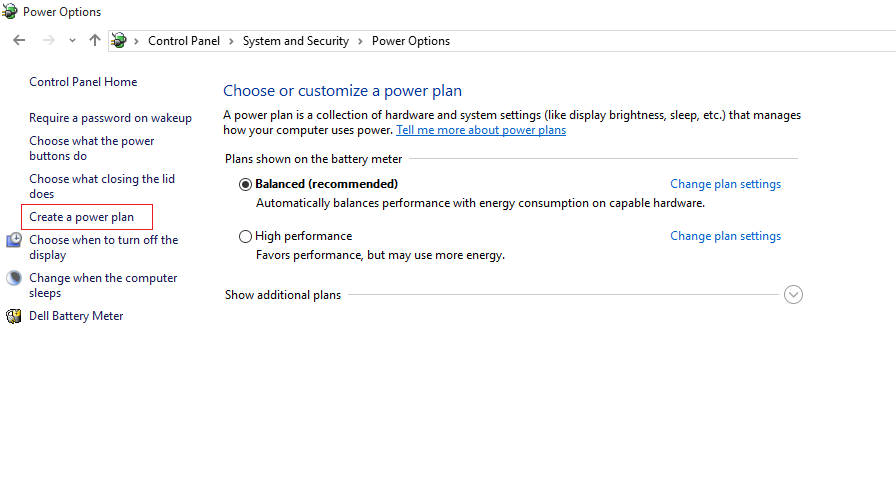Open Create a power plan link

82,217
